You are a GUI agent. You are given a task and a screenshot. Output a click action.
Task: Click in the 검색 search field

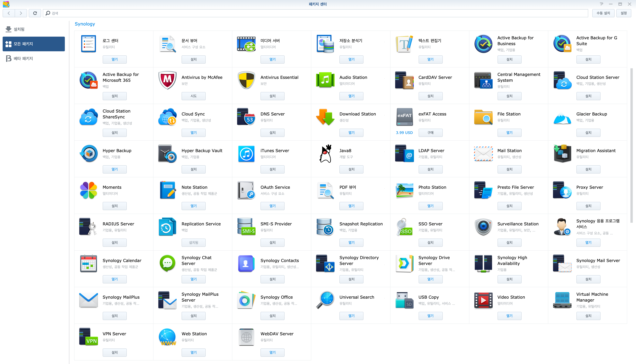(315, 13)
